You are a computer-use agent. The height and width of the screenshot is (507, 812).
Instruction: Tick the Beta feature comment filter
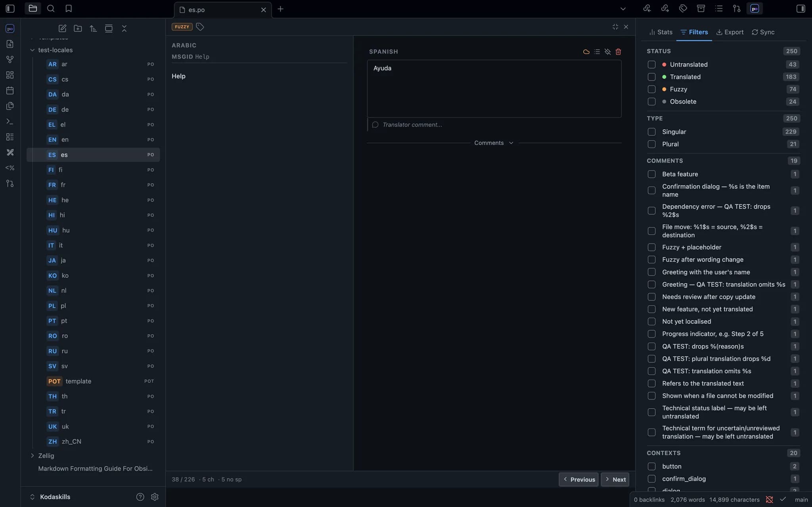pyautogui.click(x=651, y=174)
